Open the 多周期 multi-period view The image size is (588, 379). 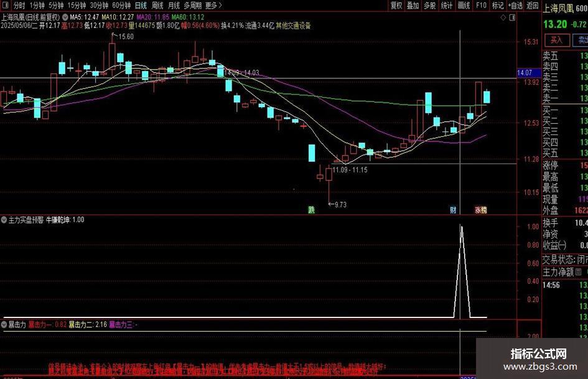(x=192, y=6)
